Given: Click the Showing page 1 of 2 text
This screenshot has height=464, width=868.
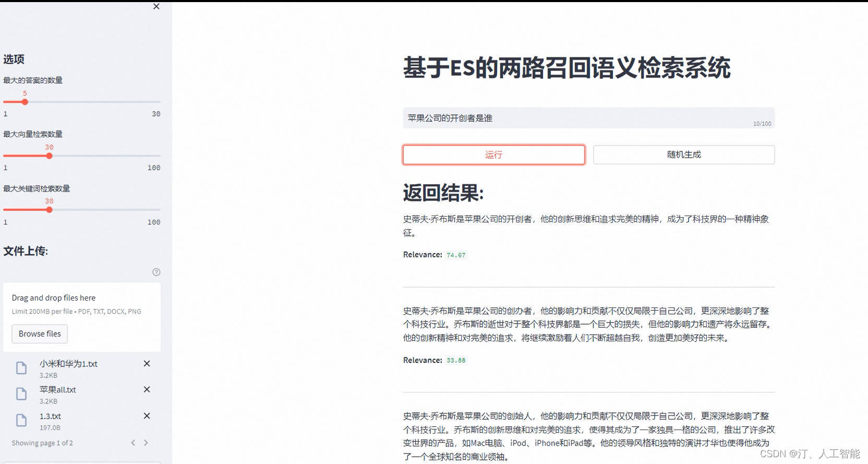Looking at the screenshot, I should pos(42,443).
